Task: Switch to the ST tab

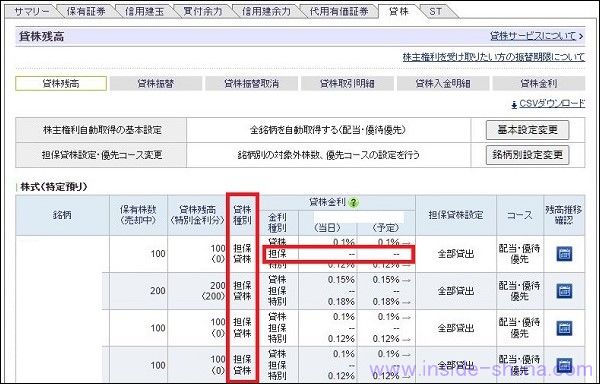Action: [x=435, y=11]
